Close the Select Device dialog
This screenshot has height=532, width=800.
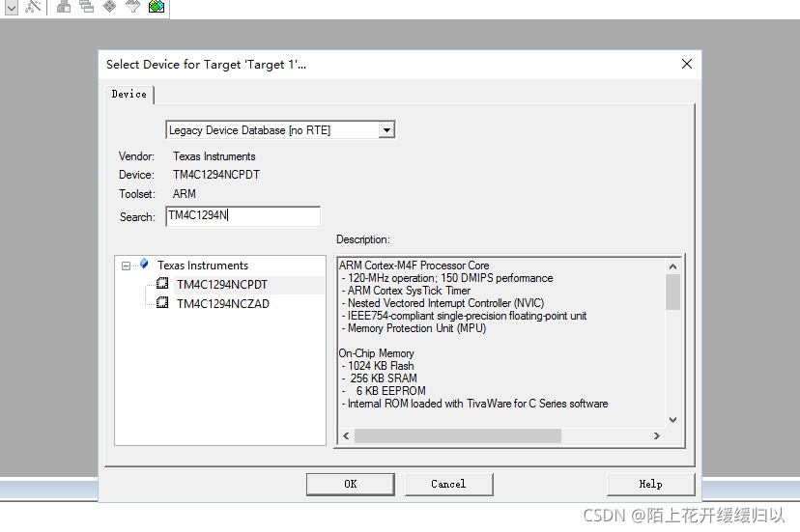click(x=687, y=64)
